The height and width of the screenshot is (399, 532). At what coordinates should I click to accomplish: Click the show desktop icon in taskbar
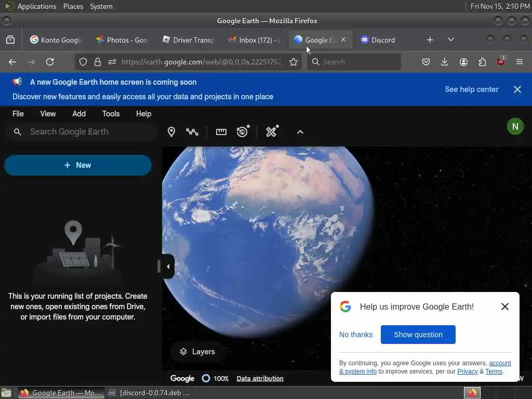pos(6,393)
